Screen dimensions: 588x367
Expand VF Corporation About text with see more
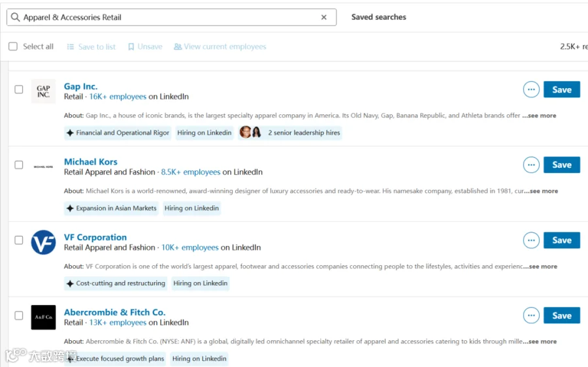[540, 266]
